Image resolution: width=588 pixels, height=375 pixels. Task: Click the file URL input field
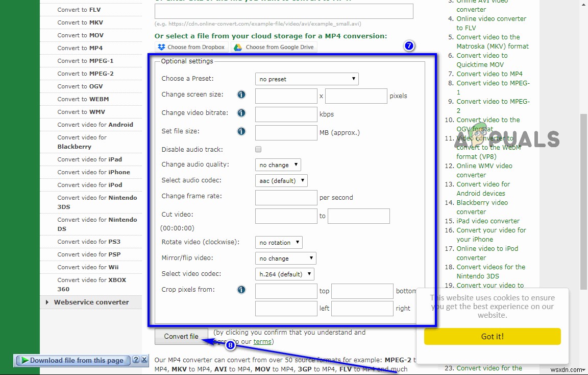click(284, 11)
